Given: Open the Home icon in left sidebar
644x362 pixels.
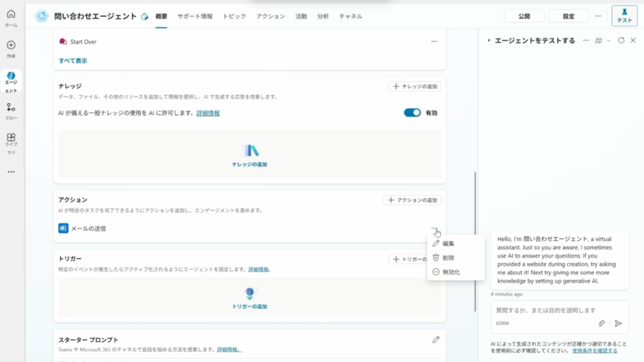Looking at the screenshot, I should pos(11,14).
